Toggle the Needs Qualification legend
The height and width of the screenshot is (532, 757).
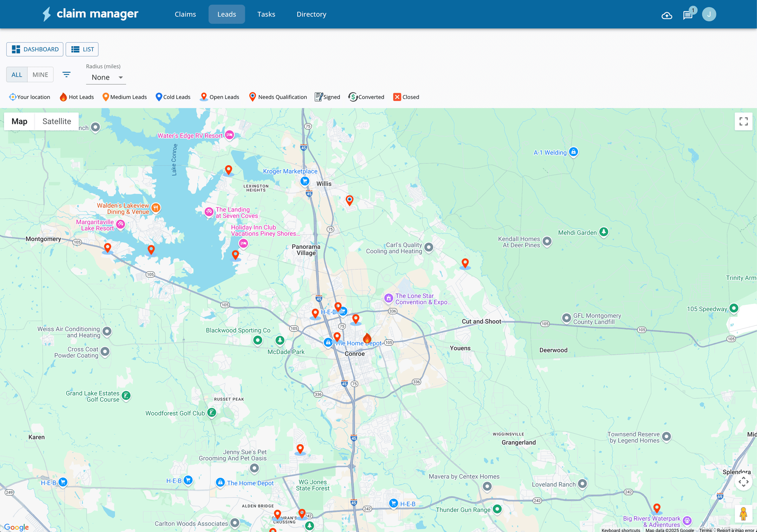pyautogui.click(x=252, y=97)
